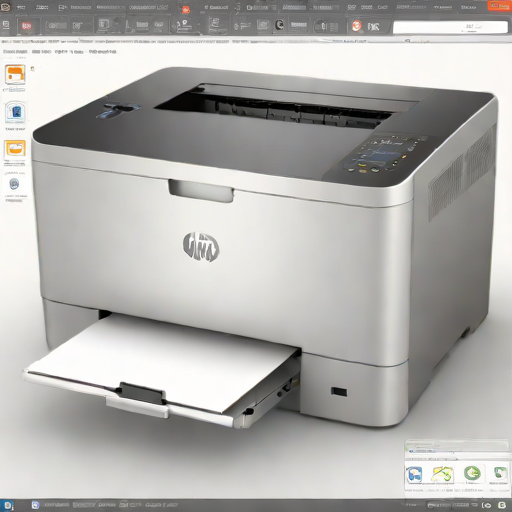Click the second blue circular taskbar icon

click(35, 505)
